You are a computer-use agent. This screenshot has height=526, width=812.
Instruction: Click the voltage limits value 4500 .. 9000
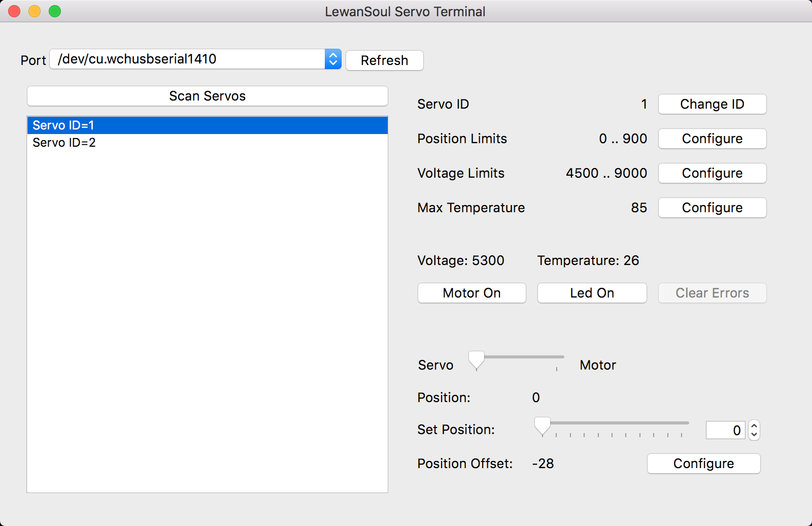(x=606, y=173)
